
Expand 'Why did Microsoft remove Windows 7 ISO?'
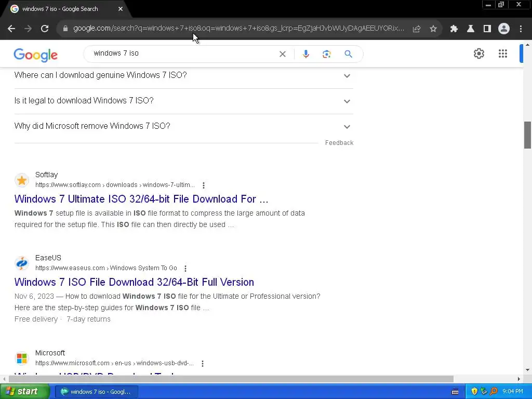tap(183, 126)
